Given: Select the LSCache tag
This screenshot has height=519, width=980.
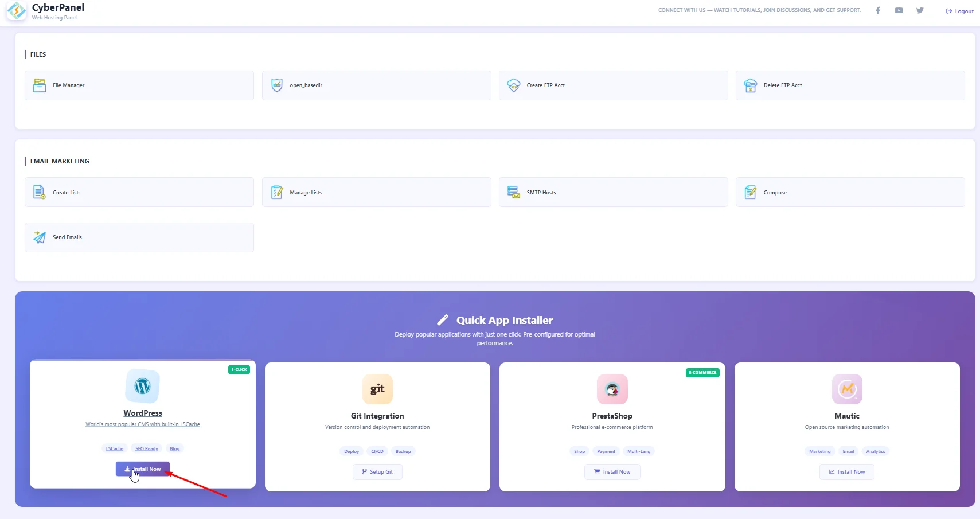Looking at the screenshot, I should pos(115,448).
